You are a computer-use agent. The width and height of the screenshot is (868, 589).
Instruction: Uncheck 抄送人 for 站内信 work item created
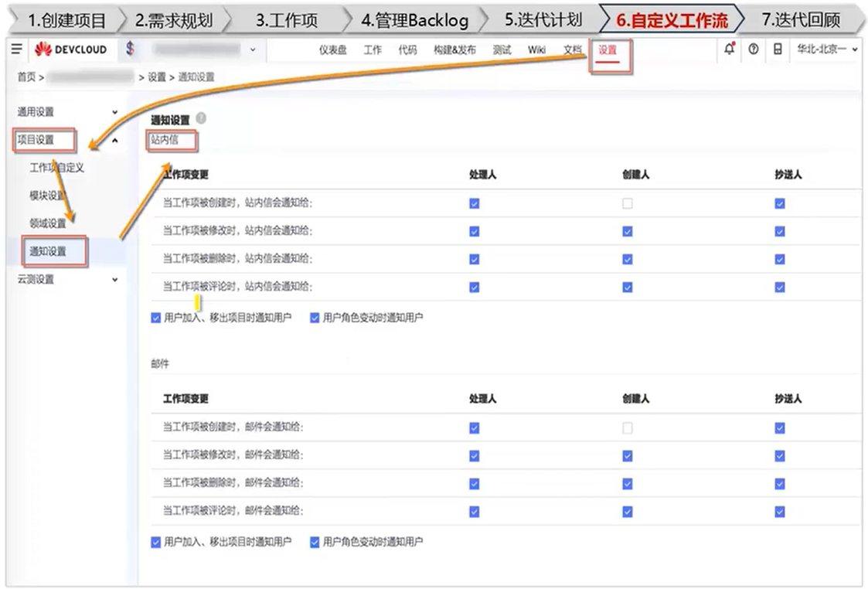pyautogui.click(x=780, y=203)
